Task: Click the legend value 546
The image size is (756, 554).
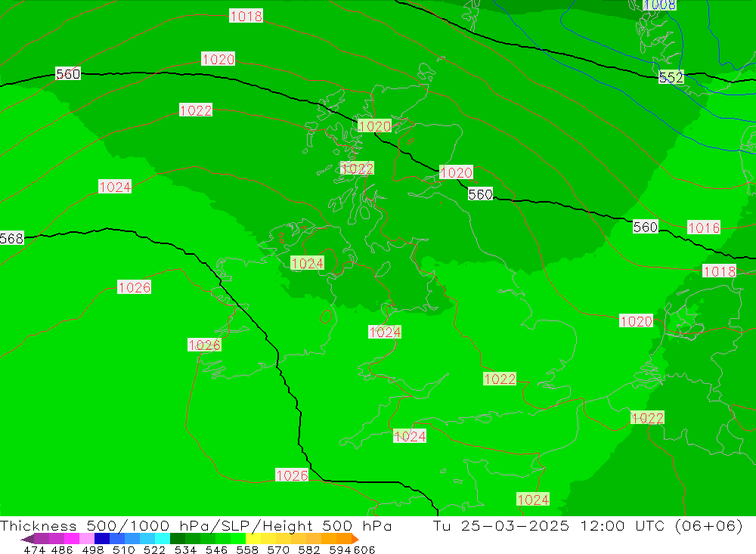Action: [x=216, y=549]
